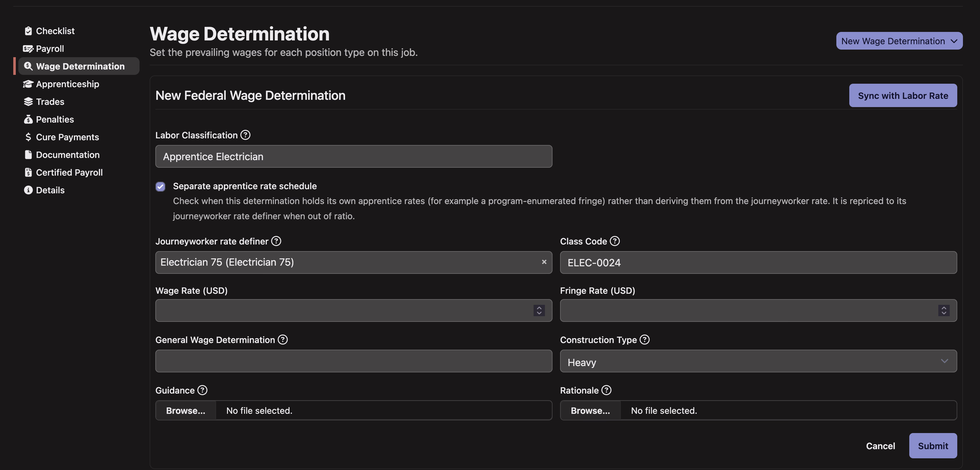Select Wage Determination in sidebar
The image size is (980, 470).
[79, 66]
